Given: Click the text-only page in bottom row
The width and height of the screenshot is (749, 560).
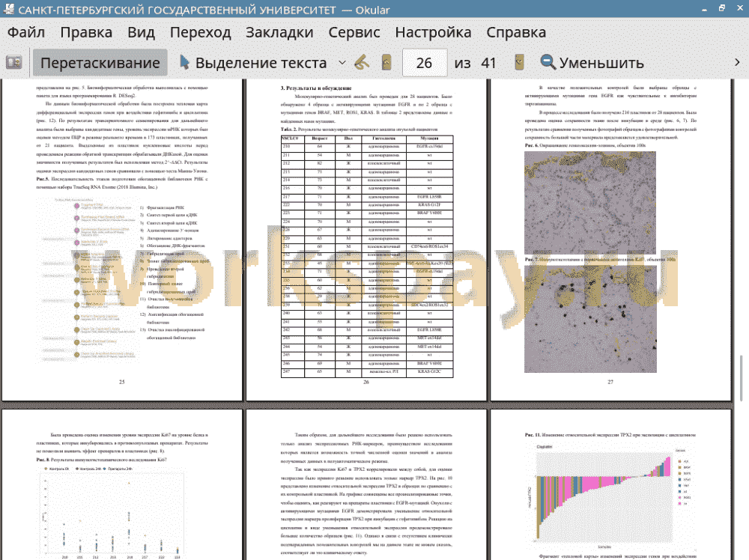Looking at the screenshot, I should pyautogui.click(x=366, y=484).
